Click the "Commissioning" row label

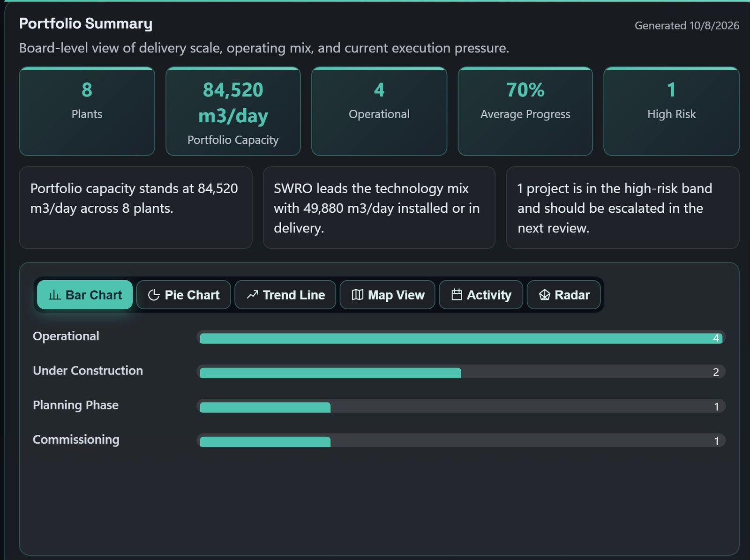coord(76,440)
